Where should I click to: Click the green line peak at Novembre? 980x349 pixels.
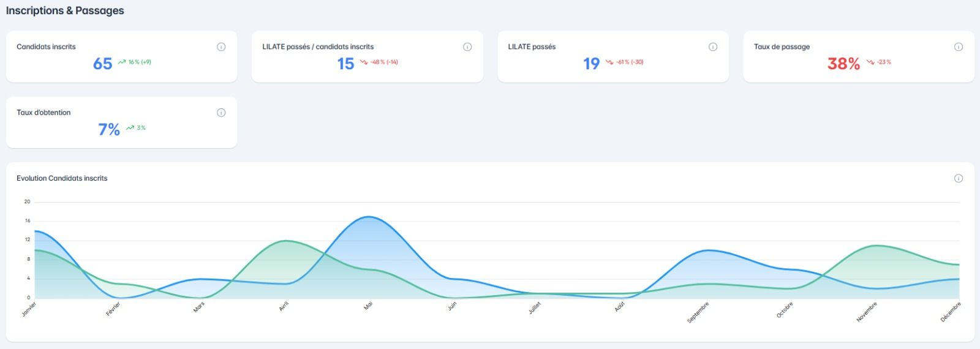[876, 246]
